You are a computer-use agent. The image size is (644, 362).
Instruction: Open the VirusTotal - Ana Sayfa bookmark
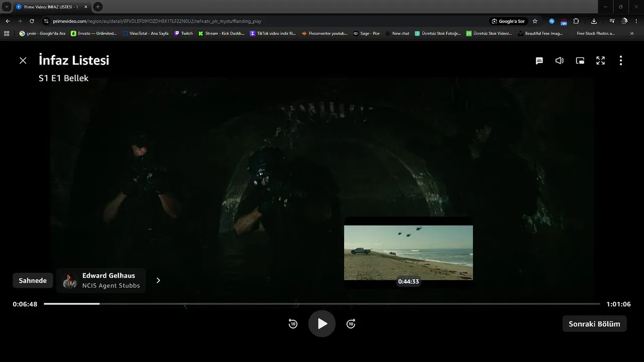click(145, 33)
